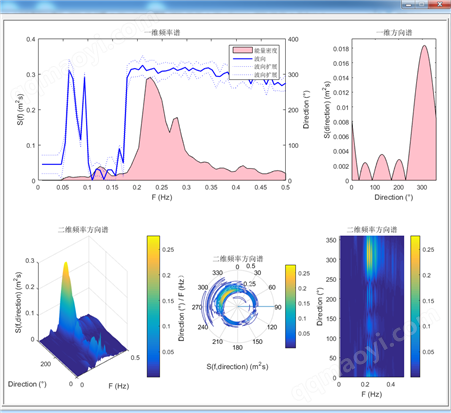This screenshot has height=413, width=451.
Task: Close the figure window
Action: coord(439,4)
